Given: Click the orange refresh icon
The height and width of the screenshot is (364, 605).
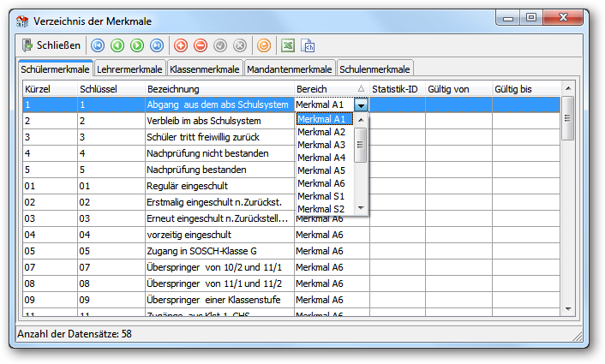Looking at the screenshot, I should (x=264, y=45).
